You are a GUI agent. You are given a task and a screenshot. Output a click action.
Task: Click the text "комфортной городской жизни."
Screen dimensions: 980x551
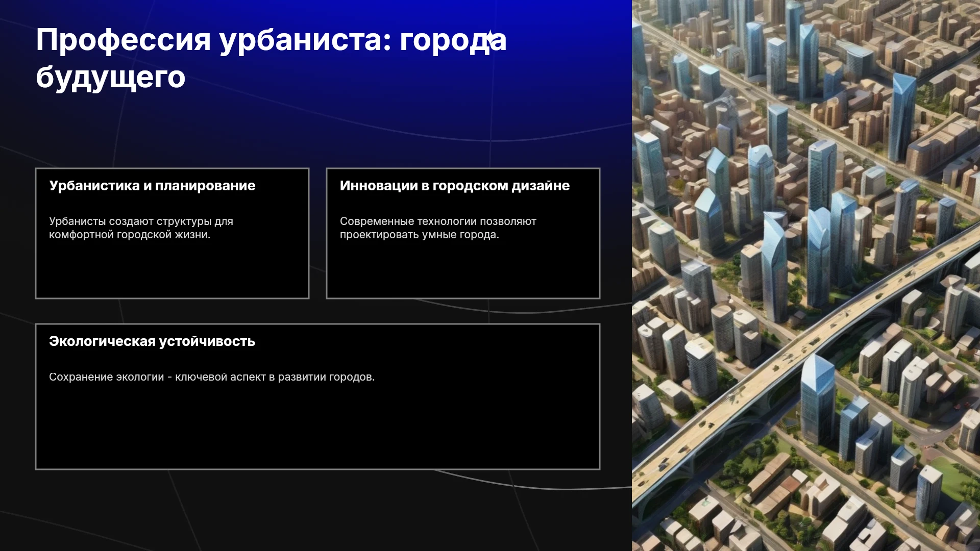130,235
